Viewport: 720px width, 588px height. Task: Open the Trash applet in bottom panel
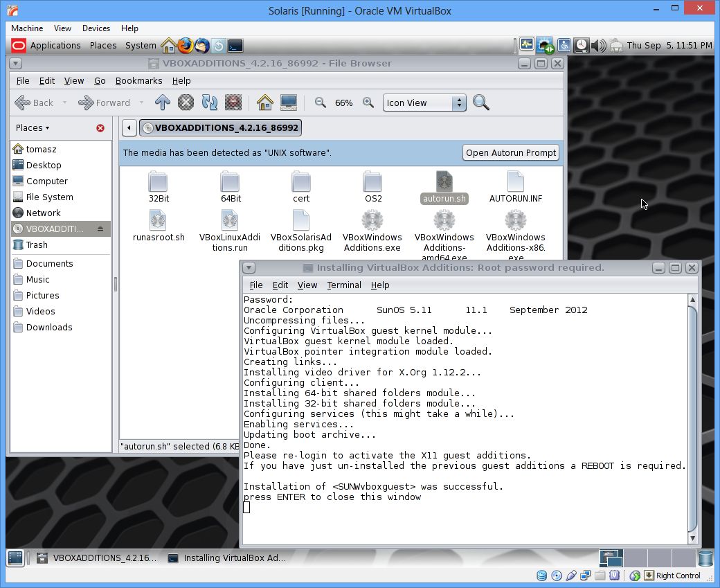(x=706, y=558)
